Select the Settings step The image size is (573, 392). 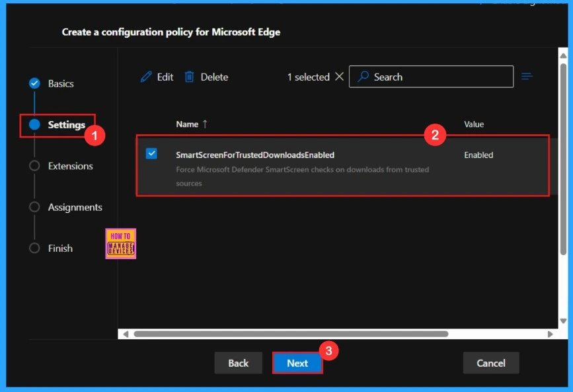[67, 125]
